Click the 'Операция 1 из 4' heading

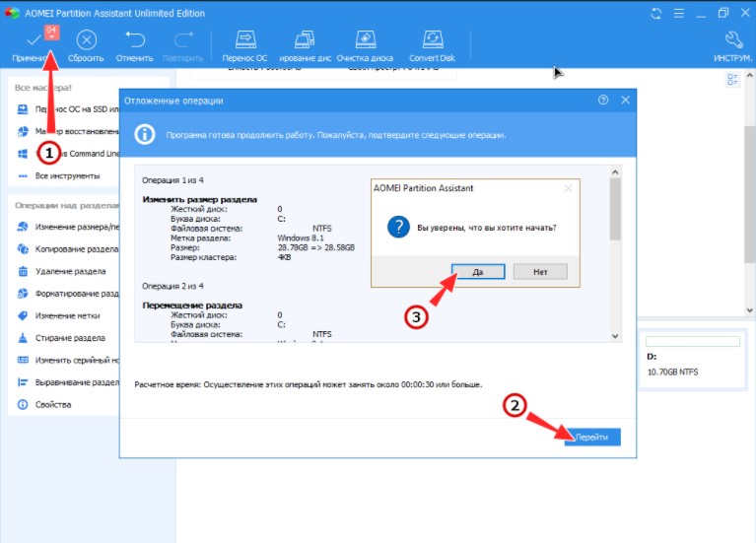tap(172, 180)
